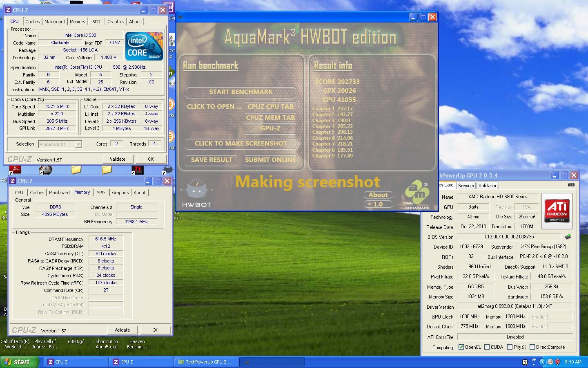This screenshot has height=368, width=588.
Task: Click the Windows Start button
Action: pyautogui.click(x=19, y=362)
